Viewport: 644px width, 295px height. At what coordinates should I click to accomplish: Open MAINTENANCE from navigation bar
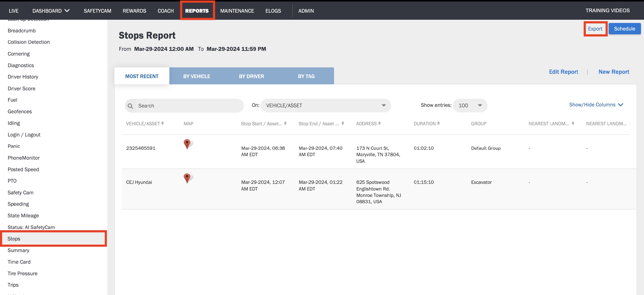tap(237, 11)
